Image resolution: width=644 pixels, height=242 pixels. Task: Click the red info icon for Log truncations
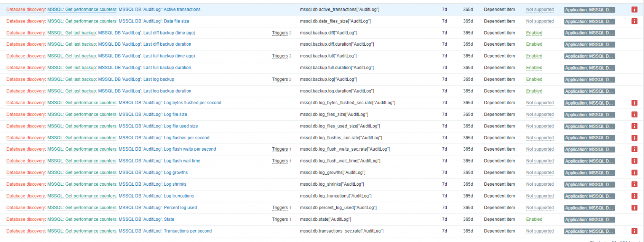[x=634, y=196]
